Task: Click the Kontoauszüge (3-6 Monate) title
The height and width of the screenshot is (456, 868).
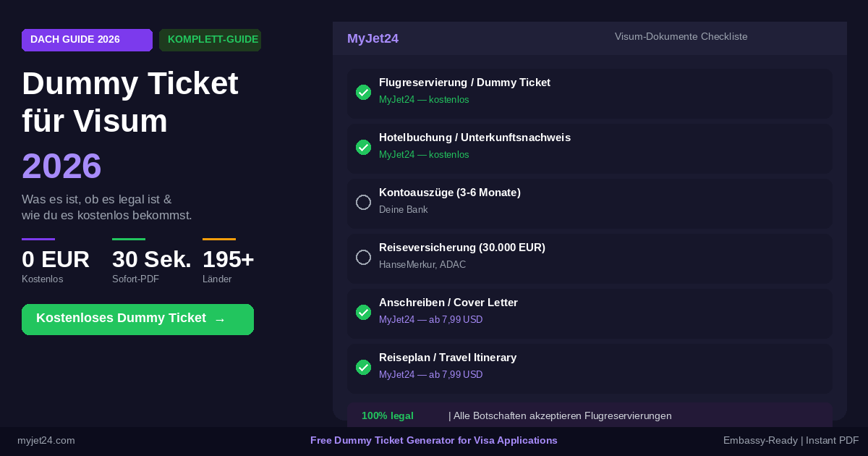Action: click(449, 193)
